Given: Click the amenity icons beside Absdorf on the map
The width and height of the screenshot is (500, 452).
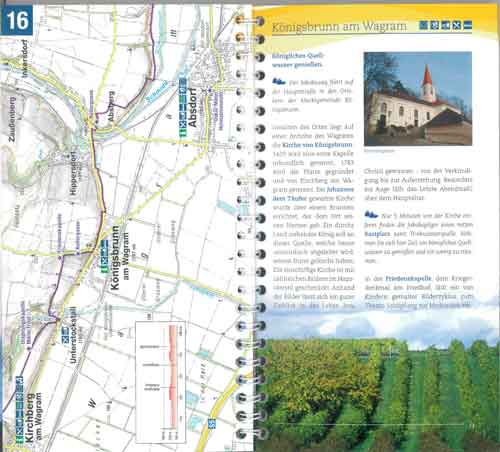Looking at the screenshot, I should 183,108.
